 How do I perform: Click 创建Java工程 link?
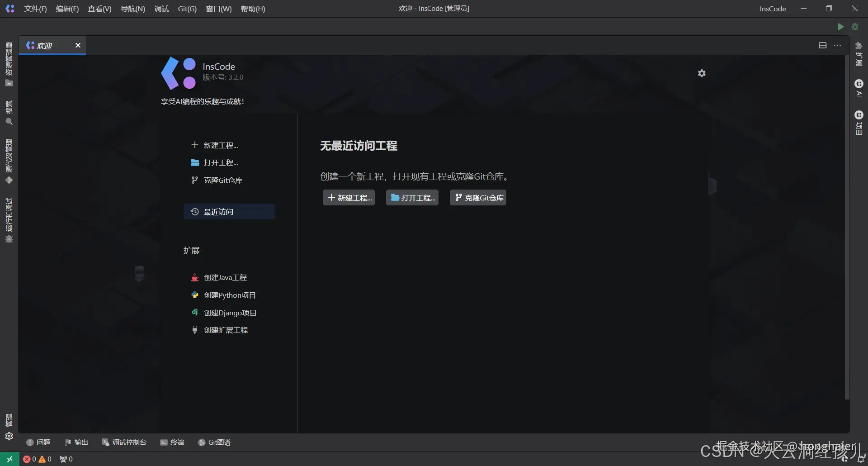[x=219, y=277]
